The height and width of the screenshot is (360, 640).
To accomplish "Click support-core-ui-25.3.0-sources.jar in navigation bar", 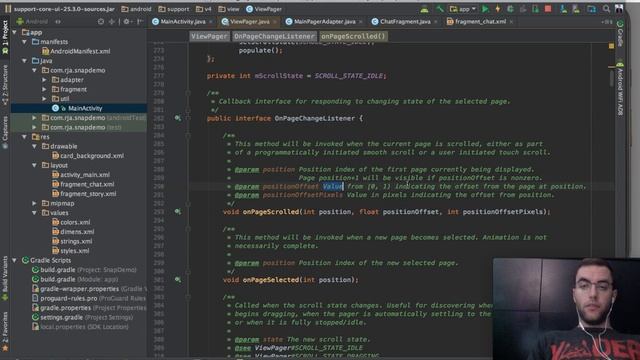I will pyautogui.click(x=61, y=9).
